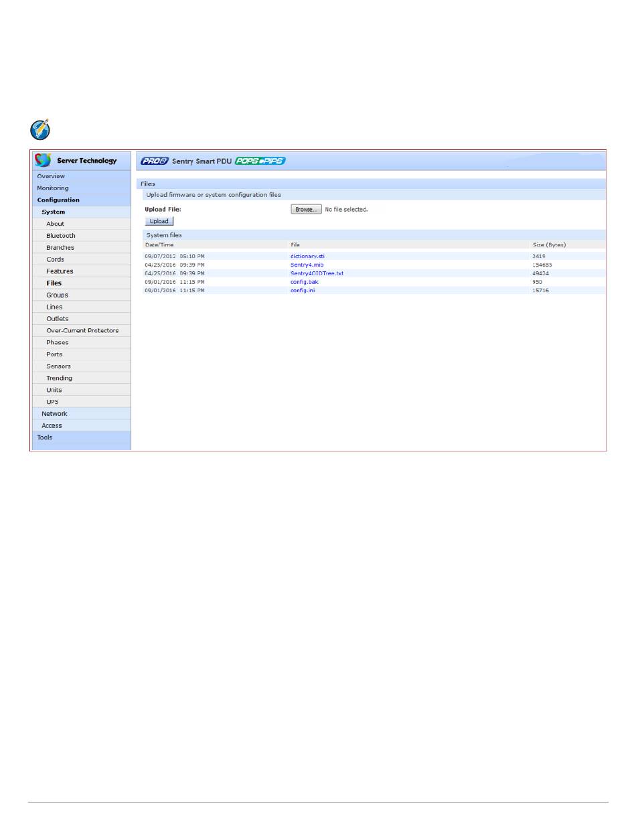Click the POPS PIPS badge icon
This screenshot has height=840, width=636.
pyautogui.click(x=260, y=161)
